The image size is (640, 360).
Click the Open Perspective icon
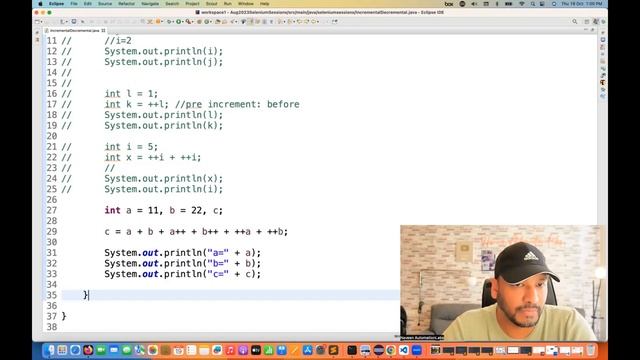tap(587, 21)
